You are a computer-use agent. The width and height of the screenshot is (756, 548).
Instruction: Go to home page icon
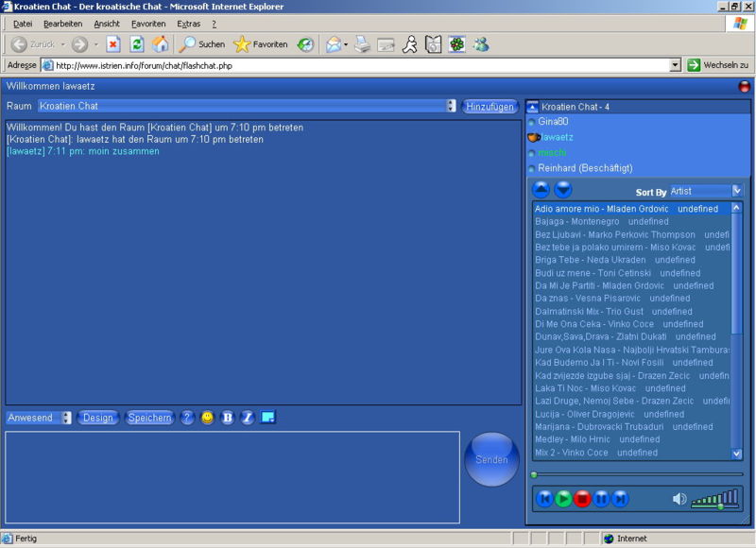pos(160,44)
